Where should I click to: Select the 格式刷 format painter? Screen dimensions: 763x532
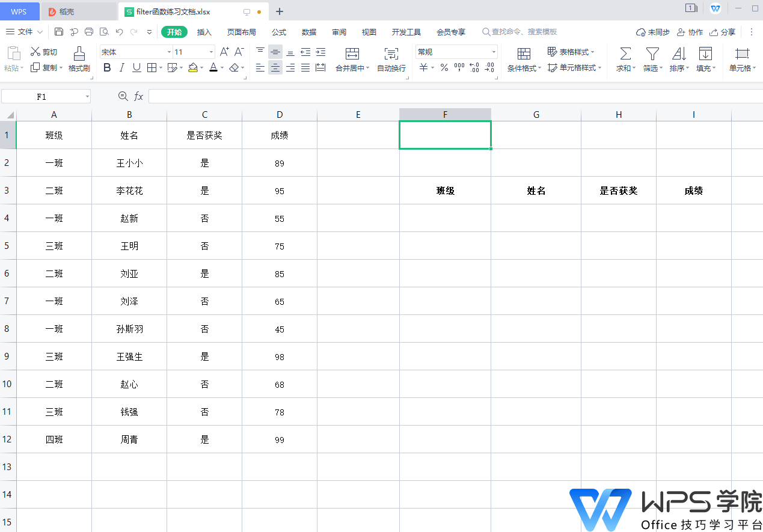(x=79, y=59)
